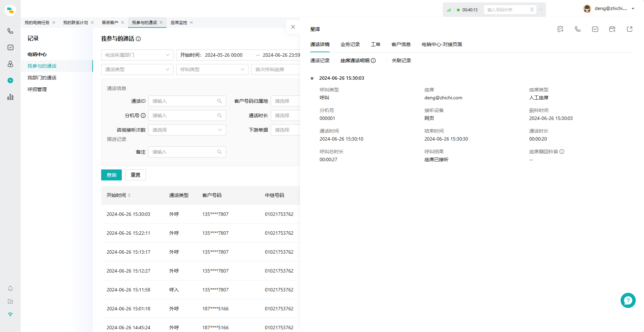Close the detail drawer with X
The height and width of the screenshot is (332, 644).
pyautogui.click(x=293, y=27)
